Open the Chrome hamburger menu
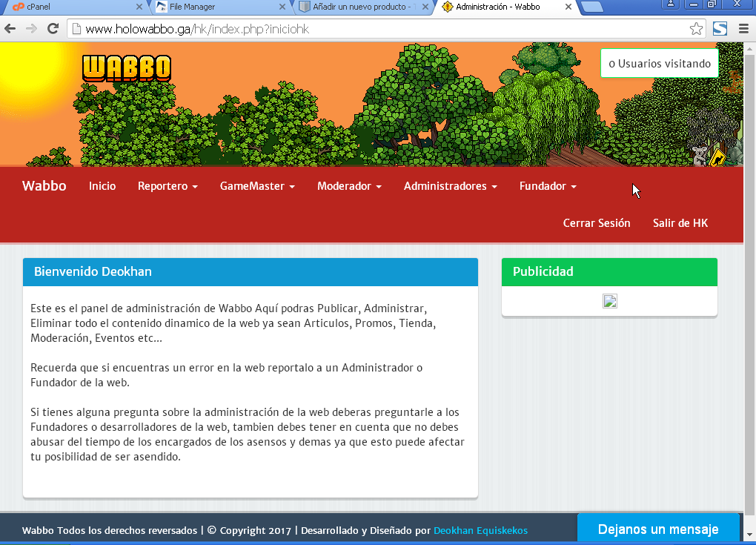The height and width of the screenshot is (545, 756). tap(743, 29)
